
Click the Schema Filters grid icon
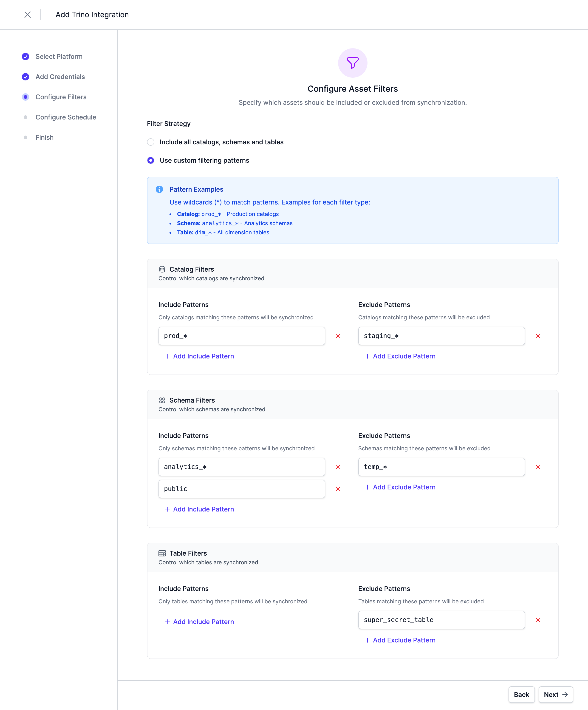pos(162,400)
